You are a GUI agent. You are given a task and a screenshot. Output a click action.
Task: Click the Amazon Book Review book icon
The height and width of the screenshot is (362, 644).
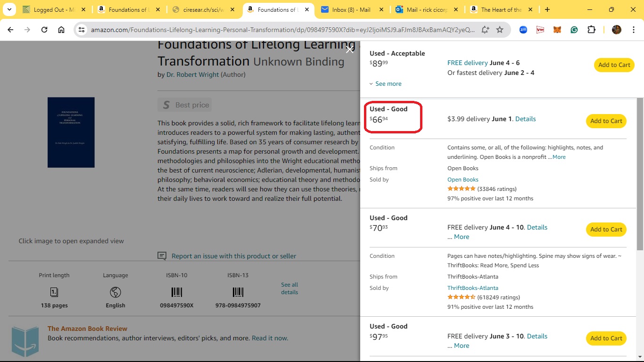pyautogui.click(x=25, y=341)
